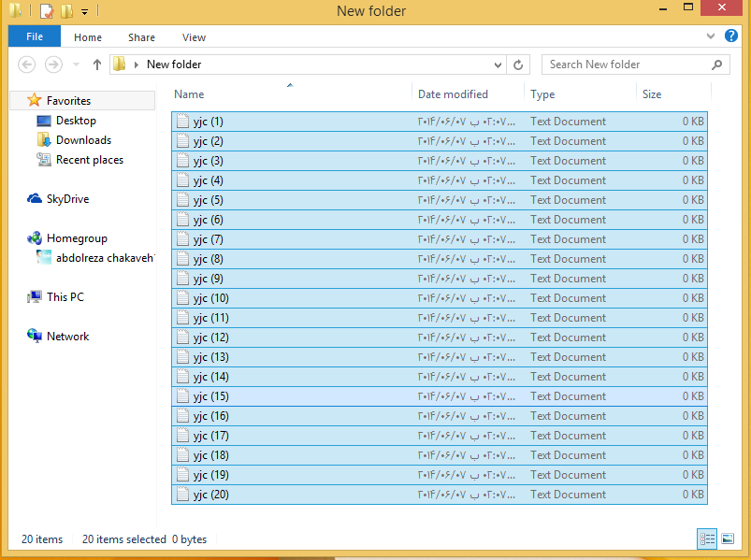This screenshot has width=751, height=560.
Task: Select the file yjc (5)
Action: tap(440, 199)
